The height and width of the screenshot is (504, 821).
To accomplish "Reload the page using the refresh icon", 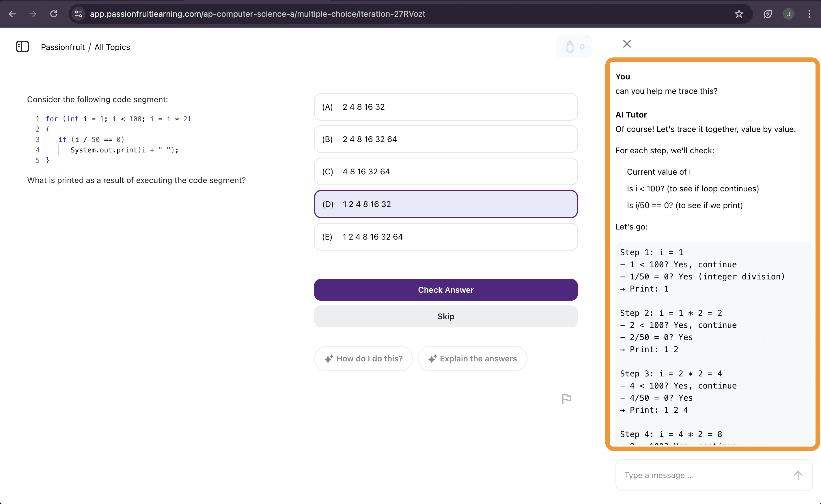I will point(54,14).
